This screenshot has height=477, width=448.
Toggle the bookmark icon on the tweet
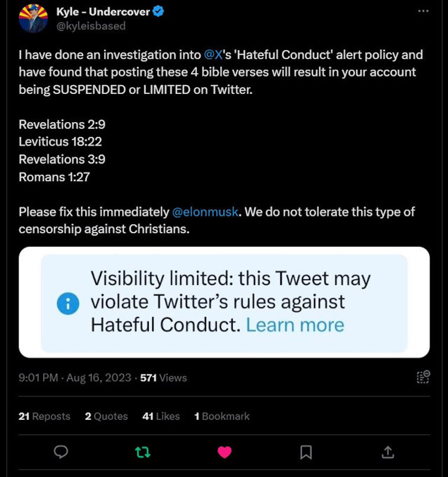click(306, 452)
